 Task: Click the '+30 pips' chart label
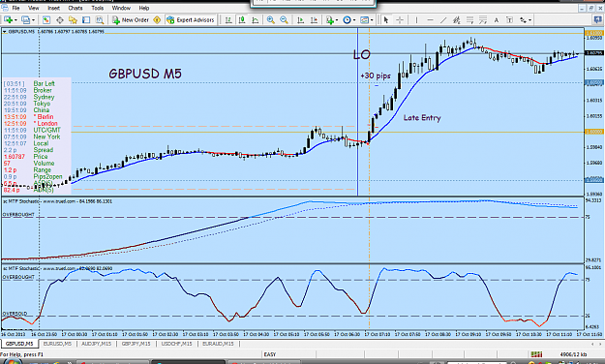tap(375, 76)
